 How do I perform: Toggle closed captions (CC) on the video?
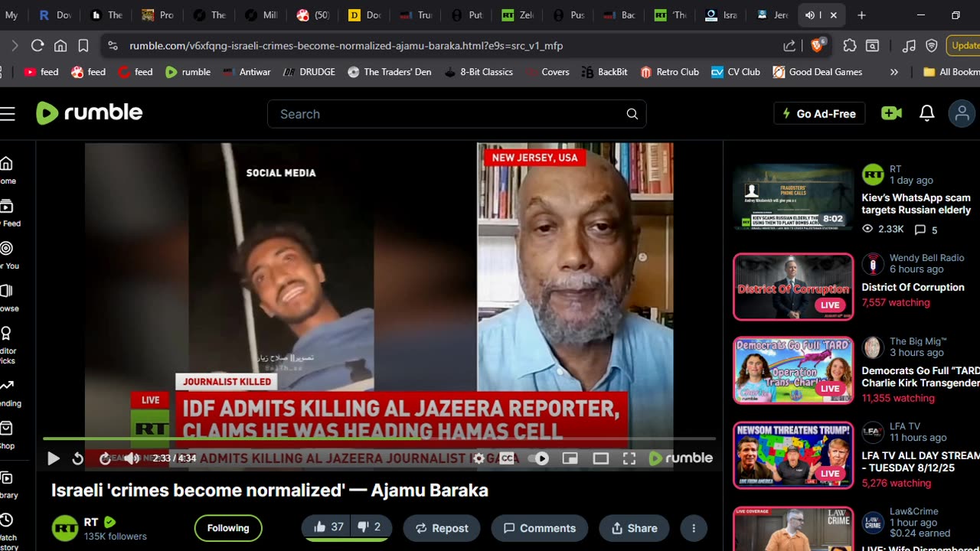(507, 458)
